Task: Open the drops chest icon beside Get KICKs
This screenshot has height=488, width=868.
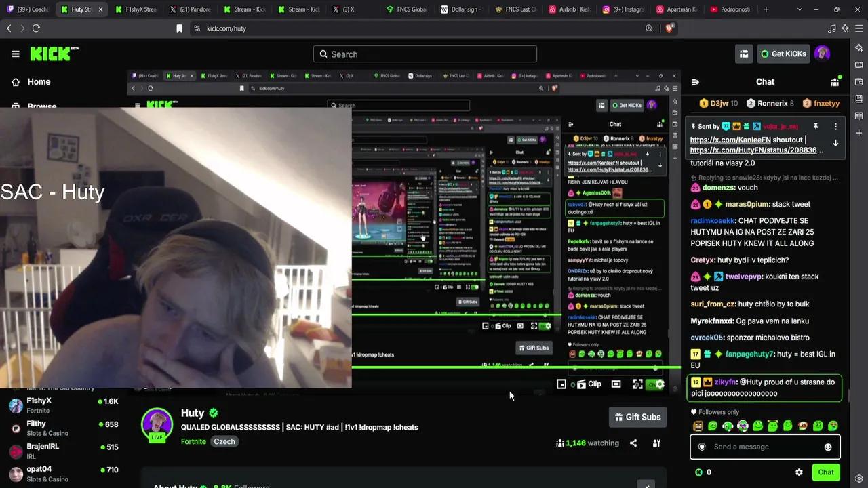Action: point(744,54)
